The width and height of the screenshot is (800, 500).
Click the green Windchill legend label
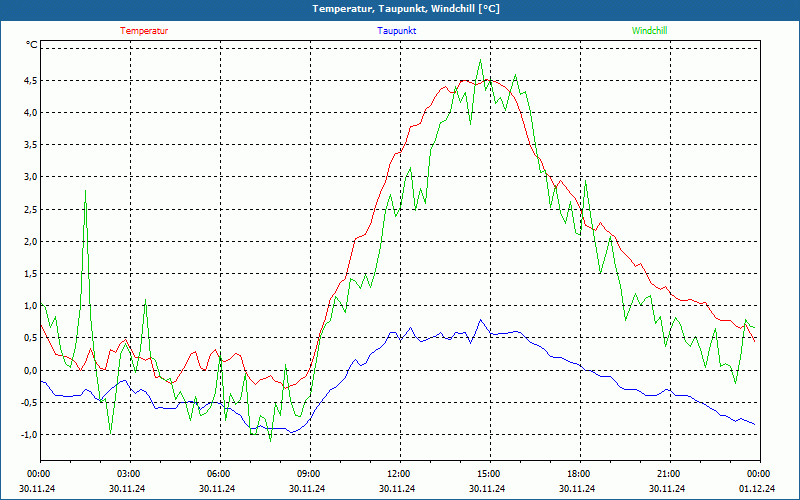pyautogui.click(x=650, y=31)
